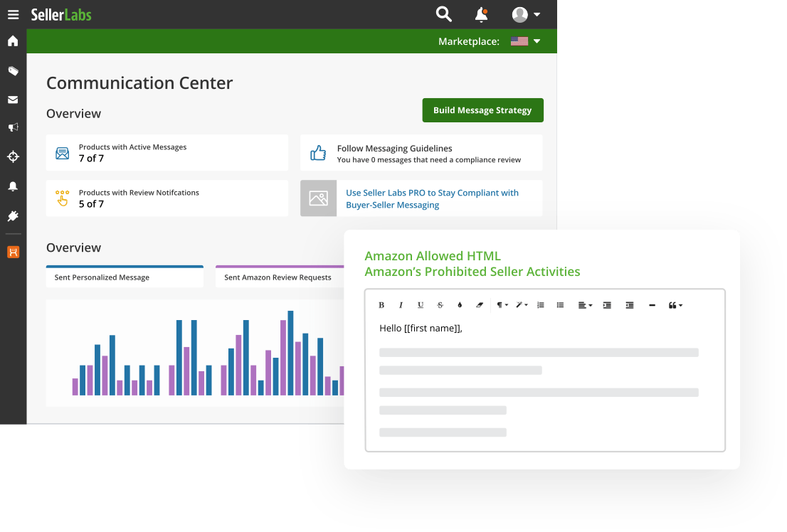Click the review notifications hand icon
This screenshot has height=532, width=787.
tap(62, 198)
